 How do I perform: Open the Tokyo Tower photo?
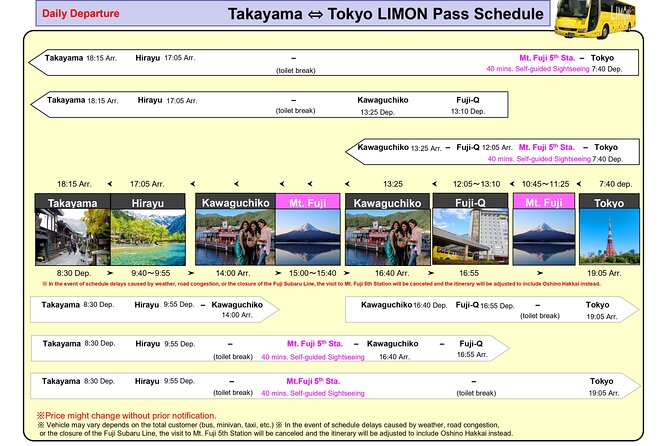pos(609,237)
